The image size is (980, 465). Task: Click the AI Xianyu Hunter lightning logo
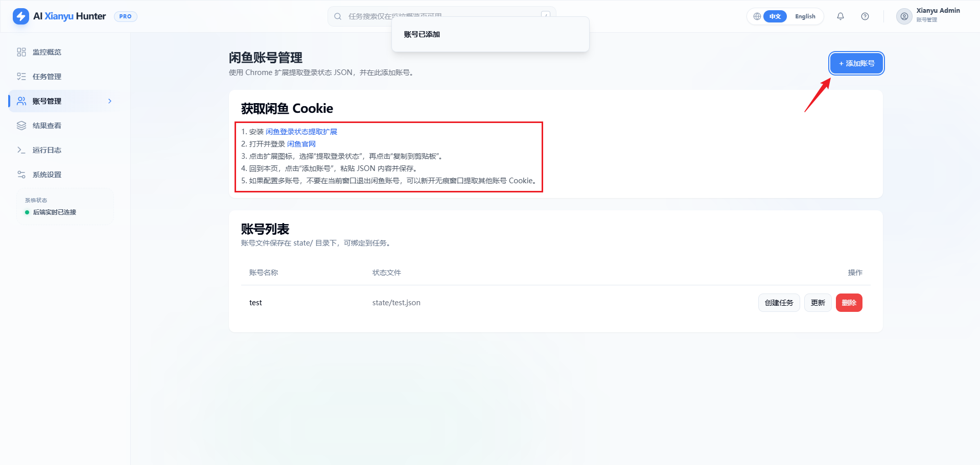pyautogui.click(x=21, y=16)
